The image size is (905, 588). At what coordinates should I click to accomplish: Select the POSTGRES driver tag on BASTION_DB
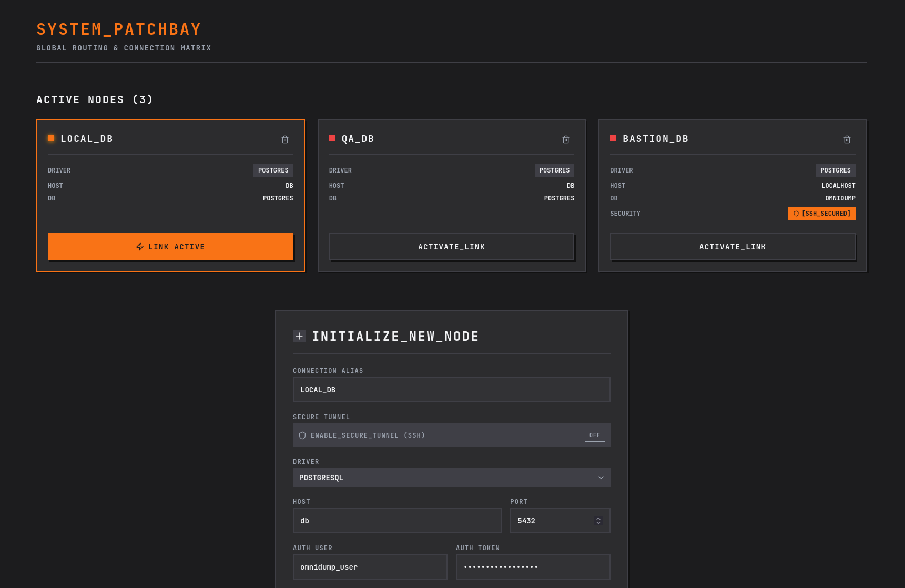(835, 170)
